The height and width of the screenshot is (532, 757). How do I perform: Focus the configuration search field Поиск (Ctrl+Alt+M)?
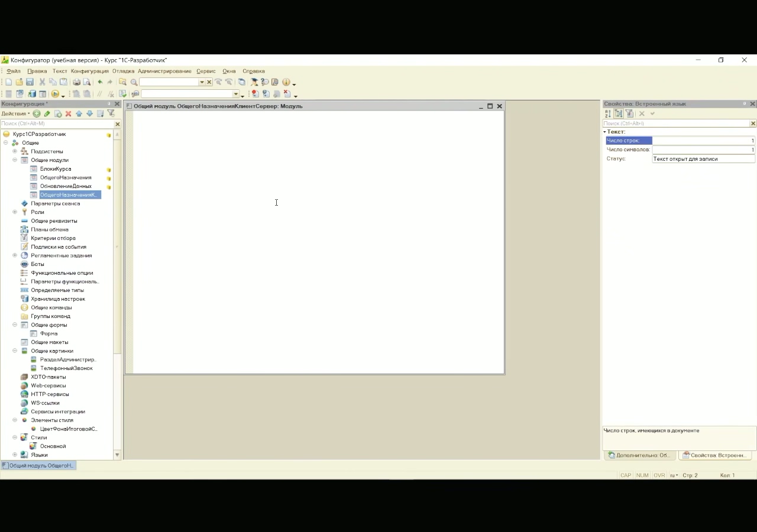pyautogui.click(x=57, y=124)
